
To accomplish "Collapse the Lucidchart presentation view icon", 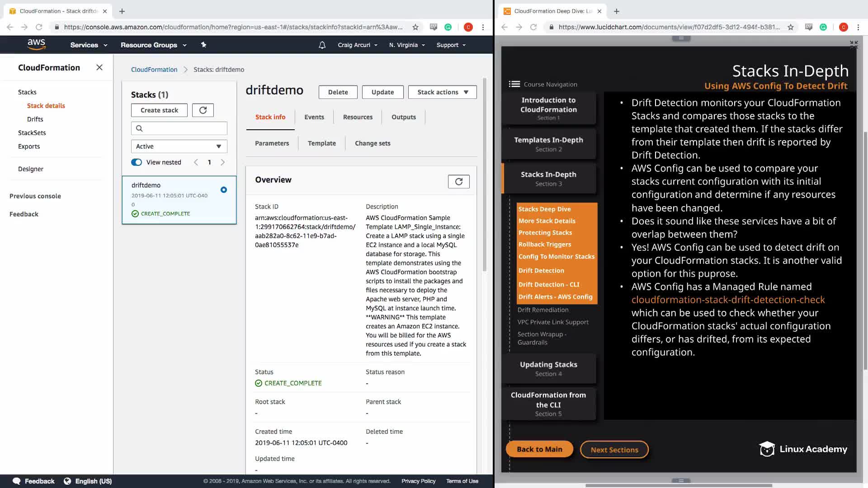I will click(854, 44).
